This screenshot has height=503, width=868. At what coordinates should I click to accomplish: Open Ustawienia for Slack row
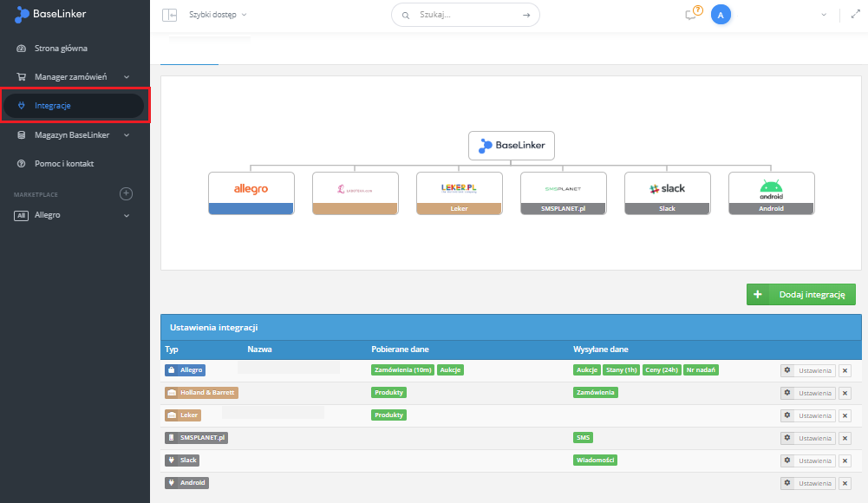pyautogui.click(x=807, y=461)
